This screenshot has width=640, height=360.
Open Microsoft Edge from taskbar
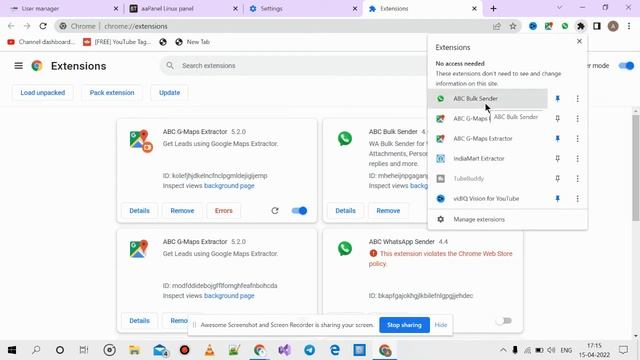(335, 350)
